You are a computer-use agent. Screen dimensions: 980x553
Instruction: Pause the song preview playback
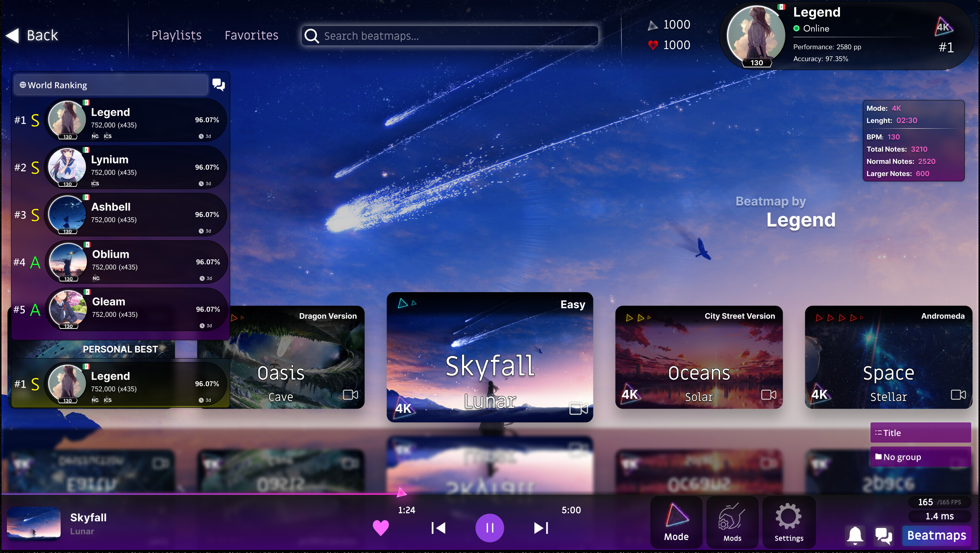[x=490, y=527]
